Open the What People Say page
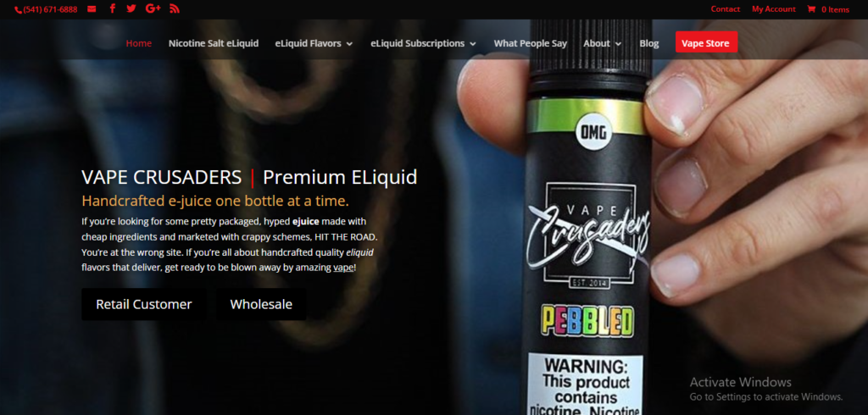Viewport: 868px width, 415px height. point(531,43)
